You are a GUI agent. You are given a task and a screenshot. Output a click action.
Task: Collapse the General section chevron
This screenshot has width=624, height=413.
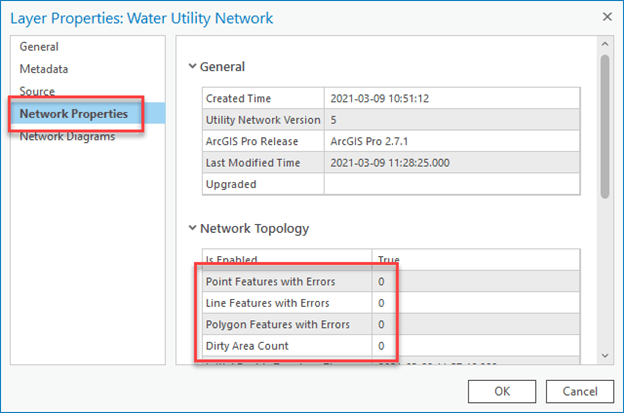pos(192,67)
